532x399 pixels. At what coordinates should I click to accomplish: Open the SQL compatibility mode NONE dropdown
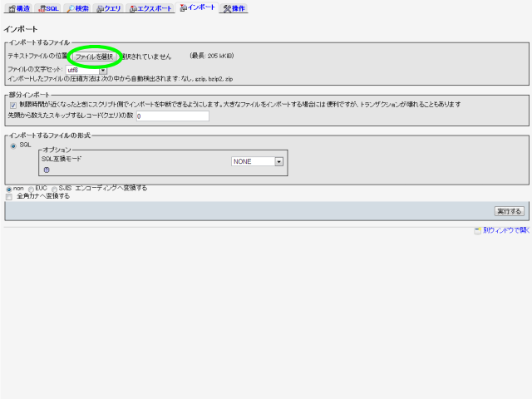(x=257, y=161)
